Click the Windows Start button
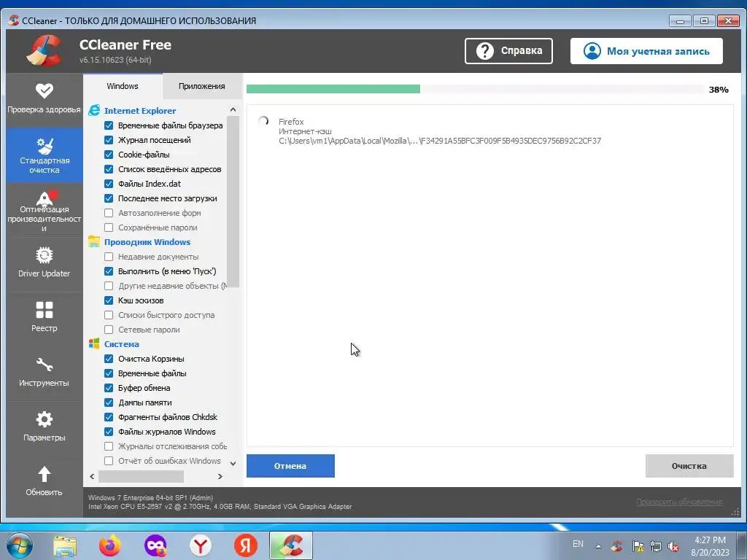Screen dimensions: 747x560 [20, 545]
